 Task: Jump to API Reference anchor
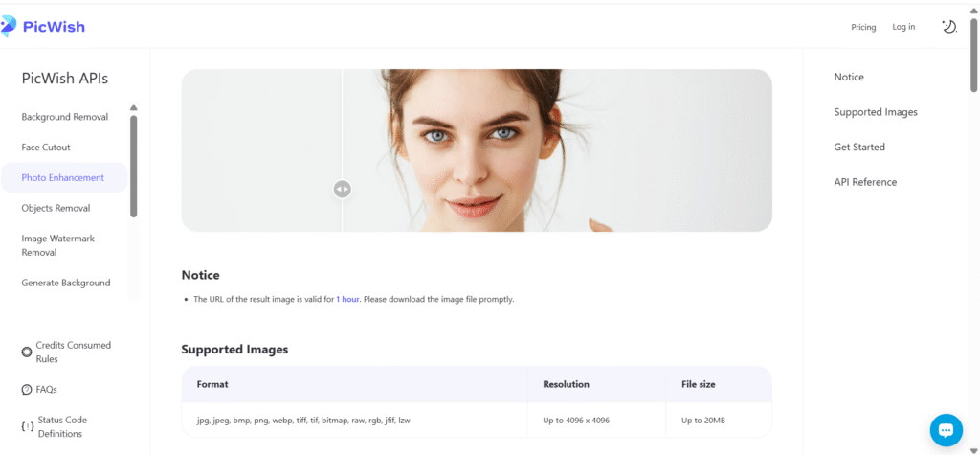click(x=865, y=182)
